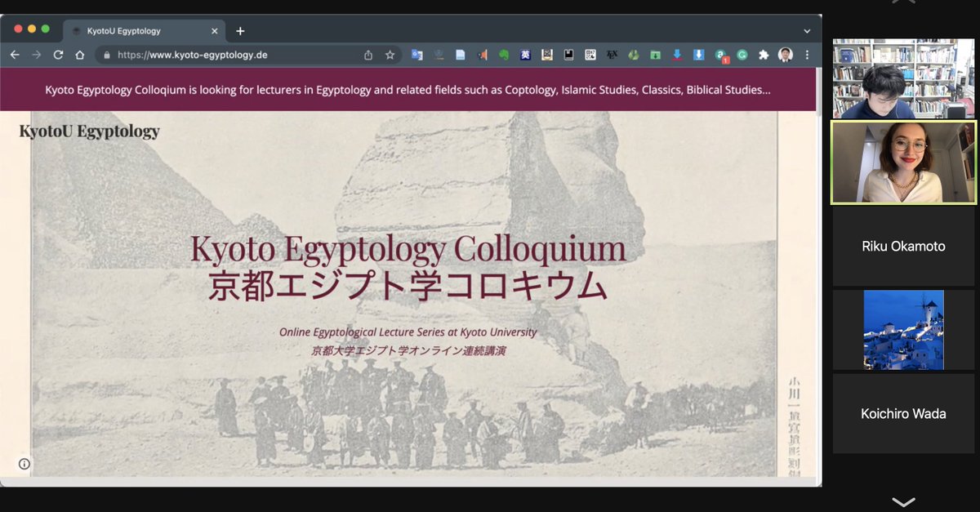Viewport: 980px width, 512px height.
Task: Open the Evernote elephant extension
Action: point(504,55)
